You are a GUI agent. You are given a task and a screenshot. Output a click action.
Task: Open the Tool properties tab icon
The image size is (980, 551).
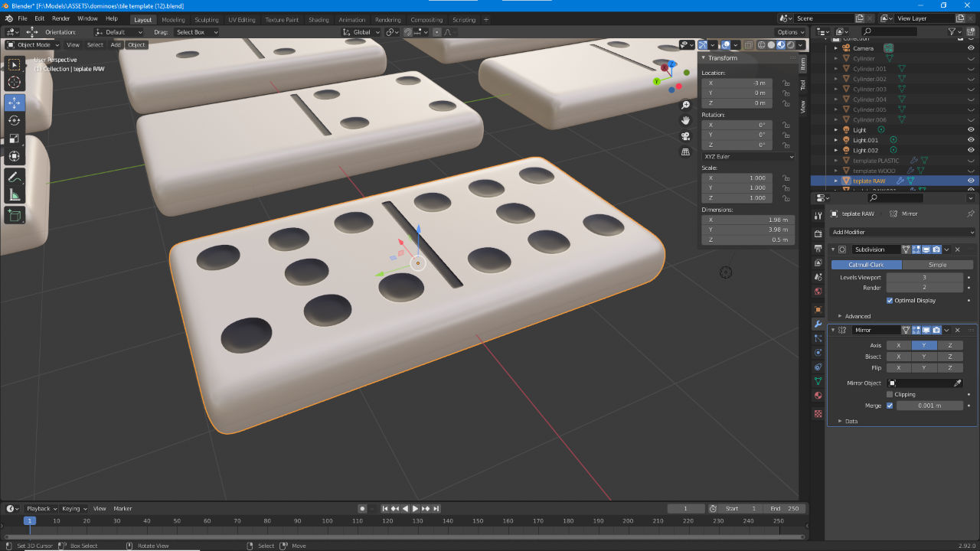pos(818,216)
